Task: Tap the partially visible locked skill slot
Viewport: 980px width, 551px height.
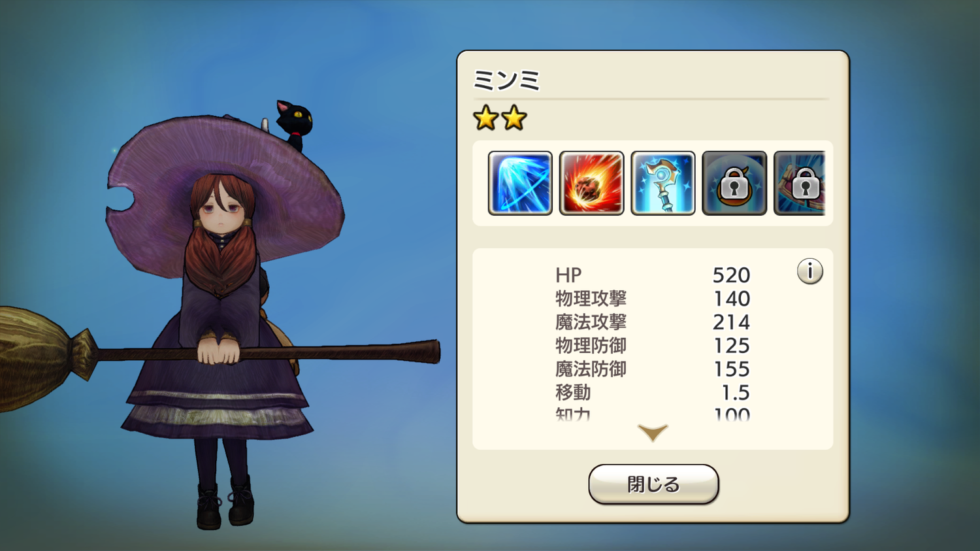Action: click(x=800, y=183)
